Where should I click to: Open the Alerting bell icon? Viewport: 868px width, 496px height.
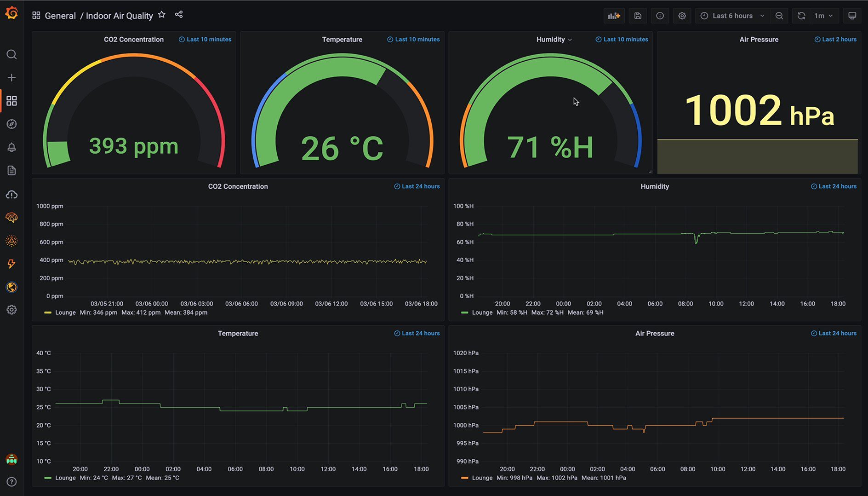[x=11, y=148]
